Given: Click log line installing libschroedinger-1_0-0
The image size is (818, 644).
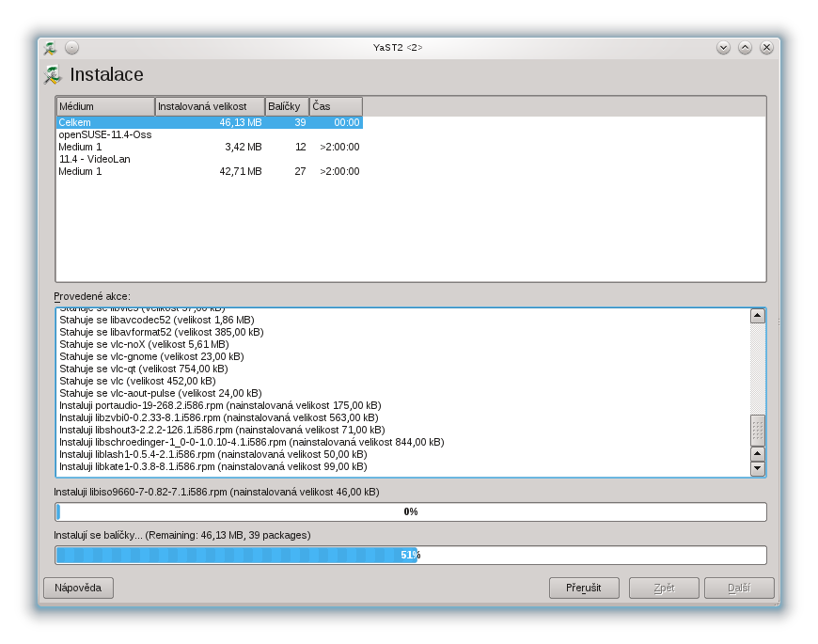Looking at the screenshot, I should click(251, 442).
